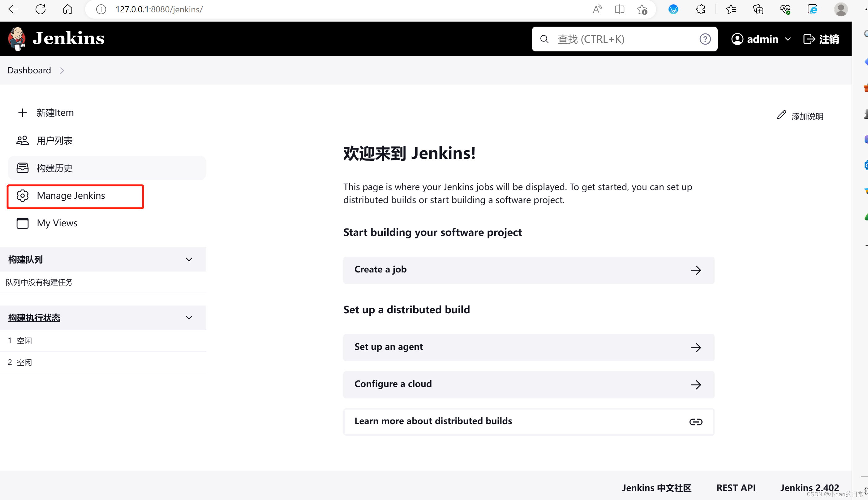Click the blue checkmark extension icon
This screenshot has width=868, height=500.
click(x=673, y=9)
